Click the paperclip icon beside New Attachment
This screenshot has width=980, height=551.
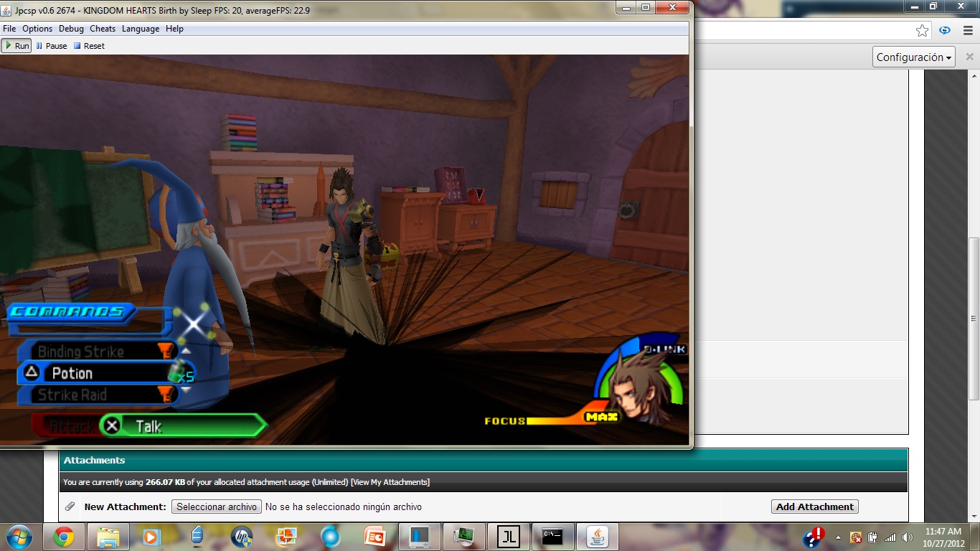point(70,507)
